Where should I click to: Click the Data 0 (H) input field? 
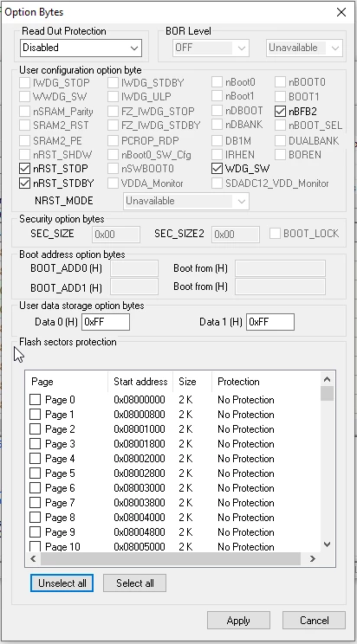click(x=106, y=322)
